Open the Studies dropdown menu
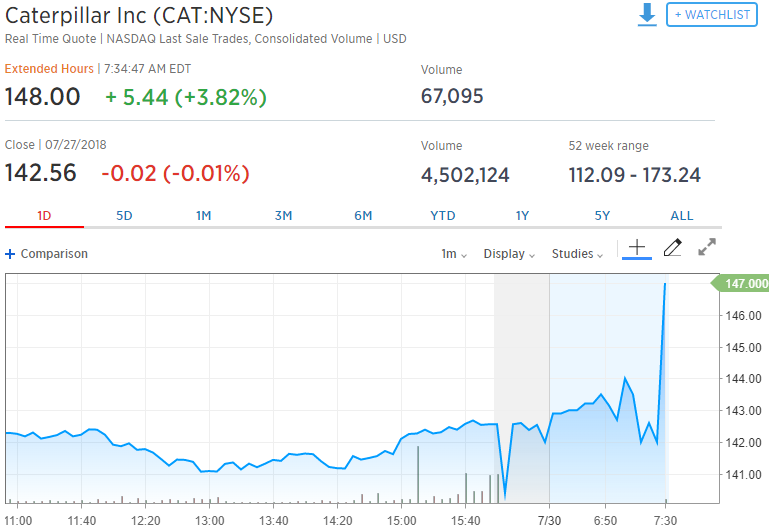 [577, 254]
